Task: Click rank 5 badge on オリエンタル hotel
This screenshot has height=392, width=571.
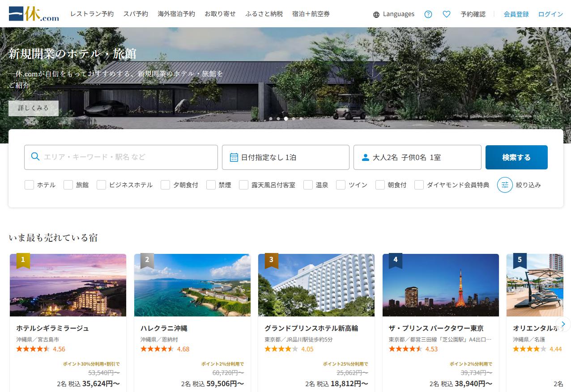Action: pyautogui.click(x=520, y=261)
